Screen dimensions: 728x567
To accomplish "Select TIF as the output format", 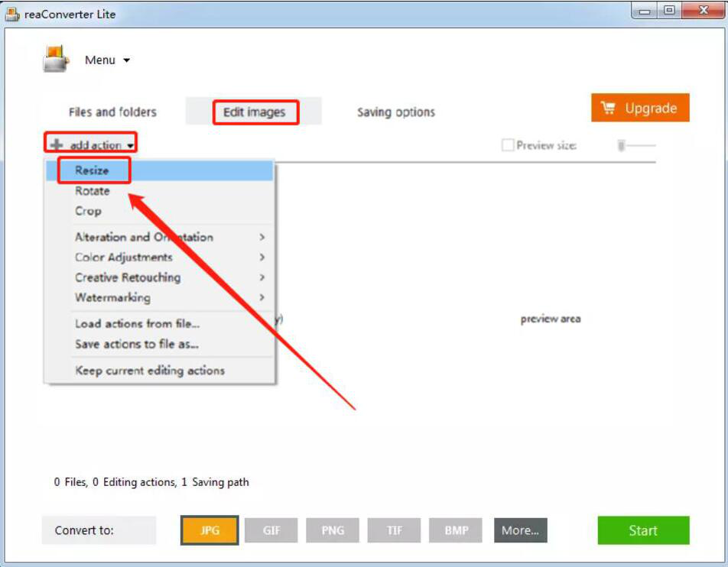I will point(394,530).
